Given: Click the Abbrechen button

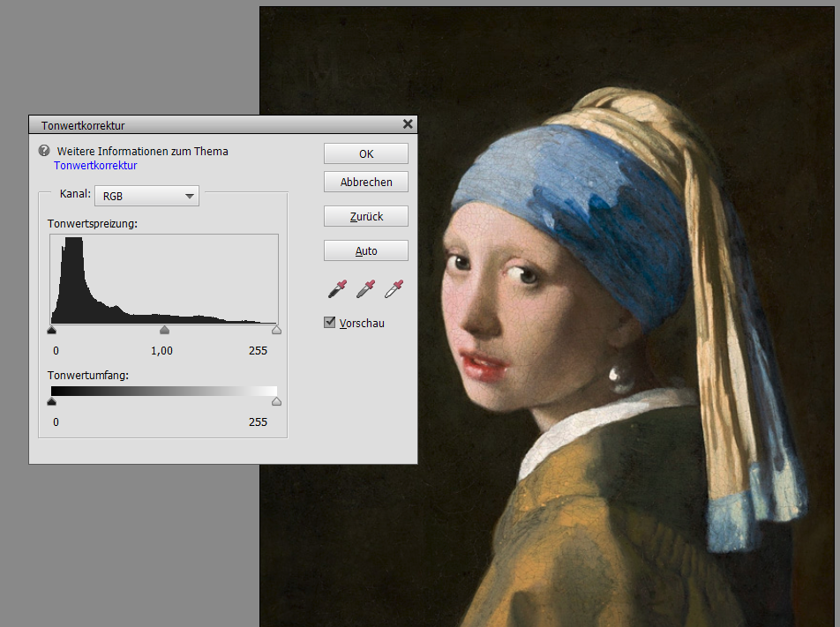Looking at the screenshot, I should [x=366, y=182].
